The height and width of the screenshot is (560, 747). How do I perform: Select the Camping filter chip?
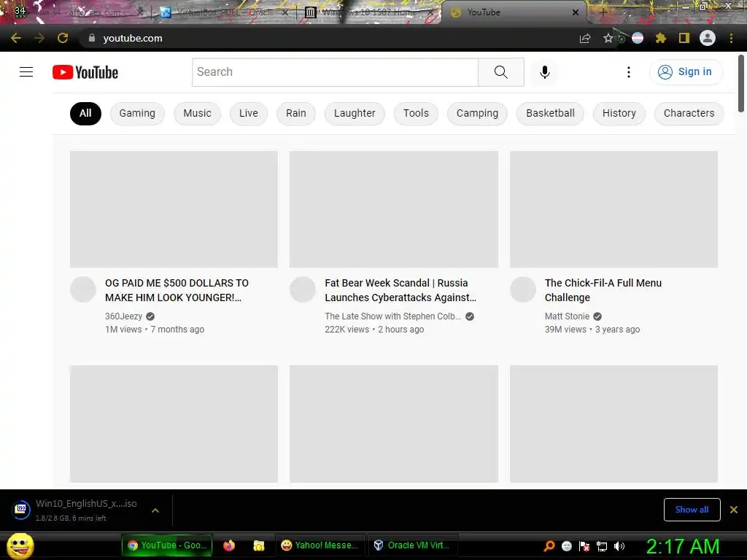tap(477, 113)
